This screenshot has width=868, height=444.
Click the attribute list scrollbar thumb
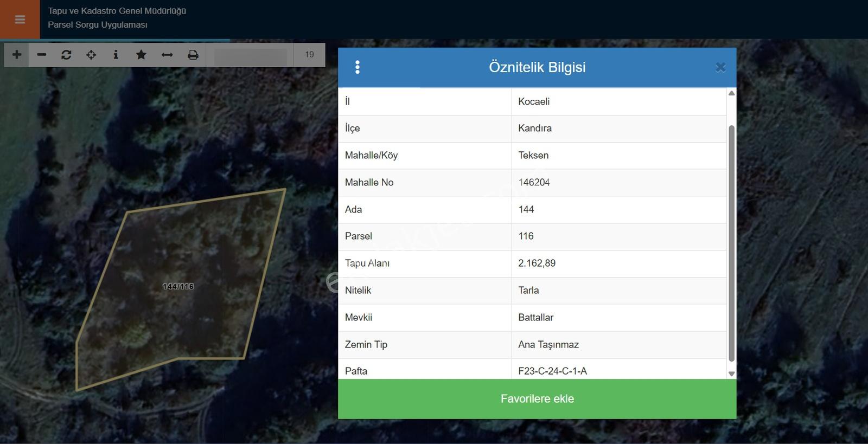click(731, 243)
